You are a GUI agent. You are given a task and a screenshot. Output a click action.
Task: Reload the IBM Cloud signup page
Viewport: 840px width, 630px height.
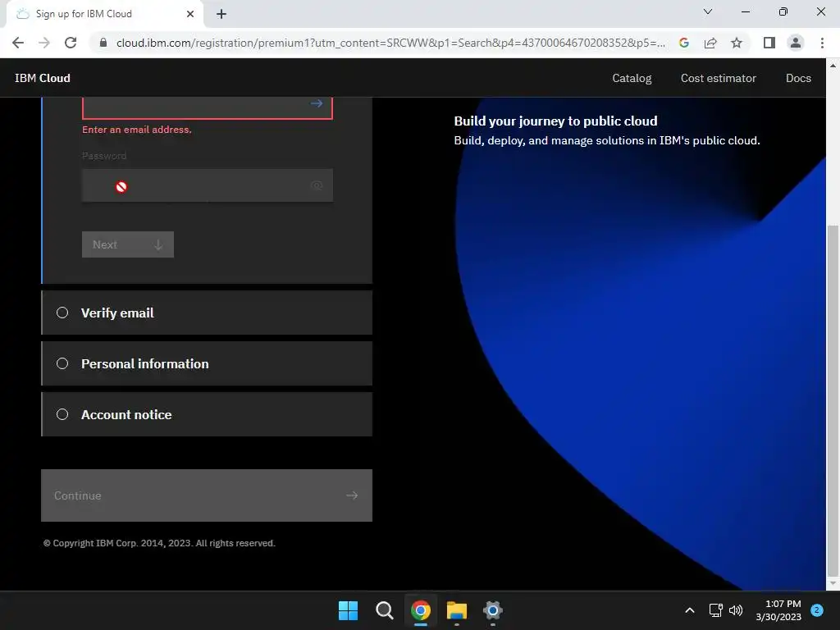coord(71,43)
